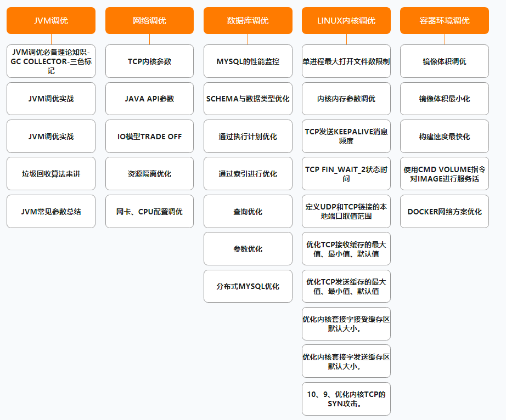Select the SCHEMA与数据类型优化 node
The height and width of the screenshot is (420, 506).
click(x=248, y=99)
